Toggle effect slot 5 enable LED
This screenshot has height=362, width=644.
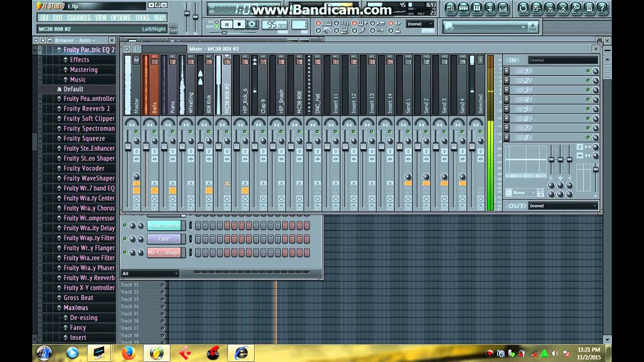[588, 109]
